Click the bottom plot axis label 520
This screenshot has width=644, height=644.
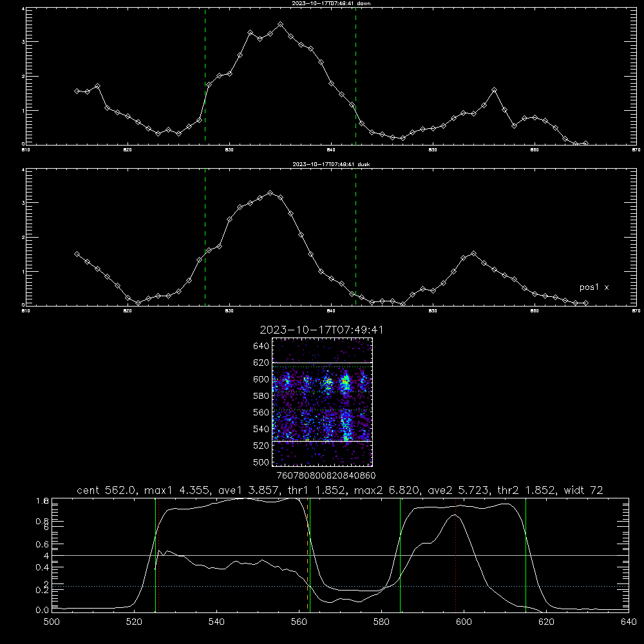pyautogui.click(x=135, y=622)
